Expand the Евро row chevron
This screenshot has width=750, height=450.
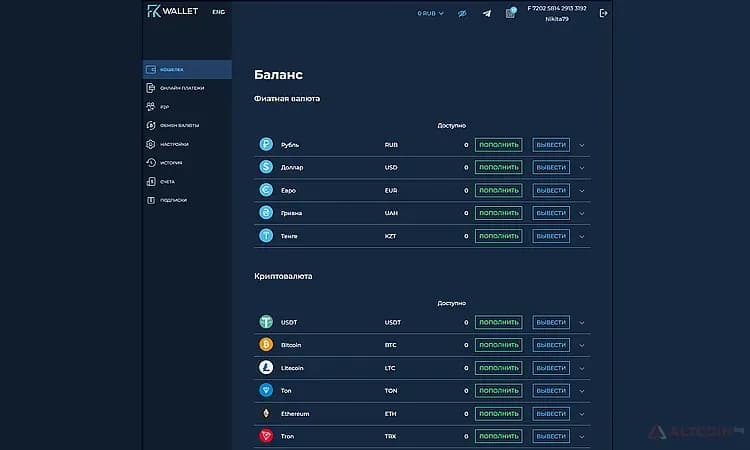pos(582,191)
